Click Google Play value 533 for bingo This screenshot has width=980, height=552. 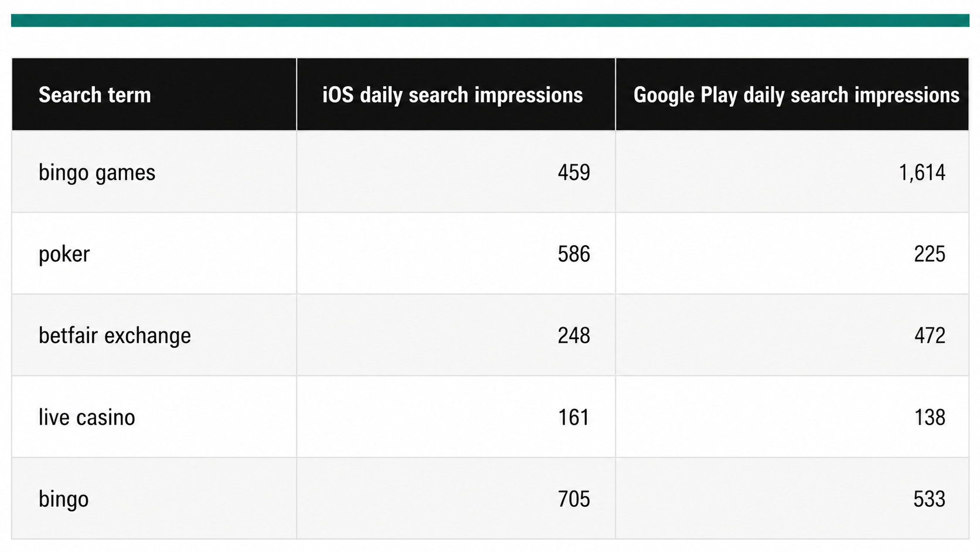[930, 499]
